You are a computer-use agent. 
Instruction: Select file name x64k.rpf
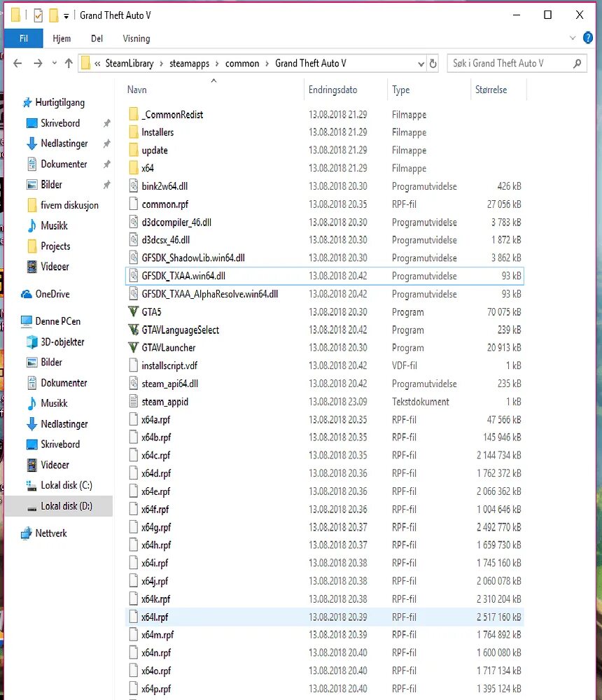point(156,598)
